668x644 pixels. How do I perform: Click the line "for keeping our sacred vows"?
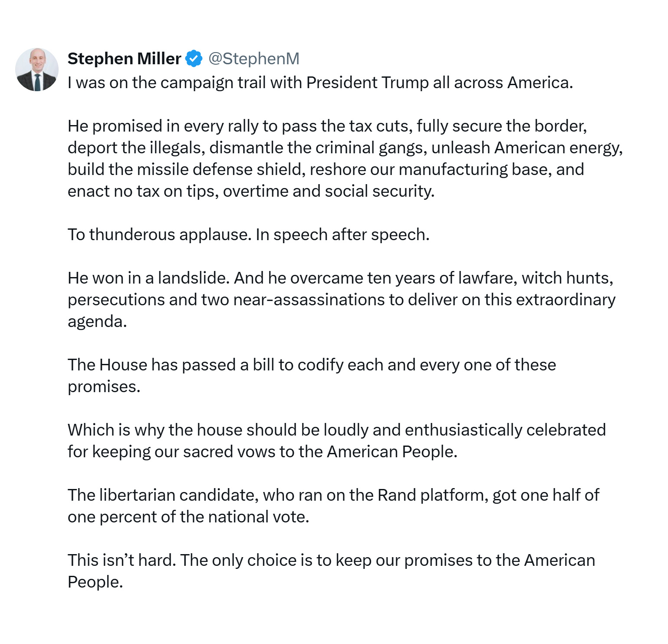[263, 452]
